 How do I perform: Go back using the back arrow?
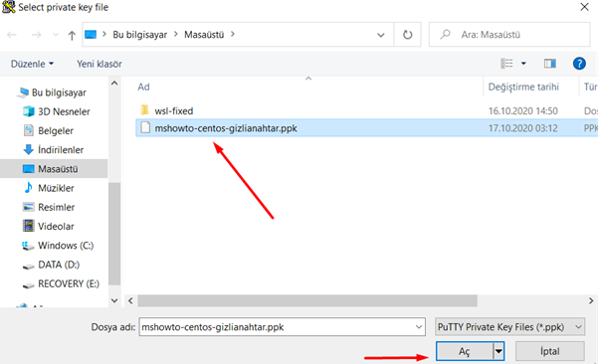[x=12, y=35]
